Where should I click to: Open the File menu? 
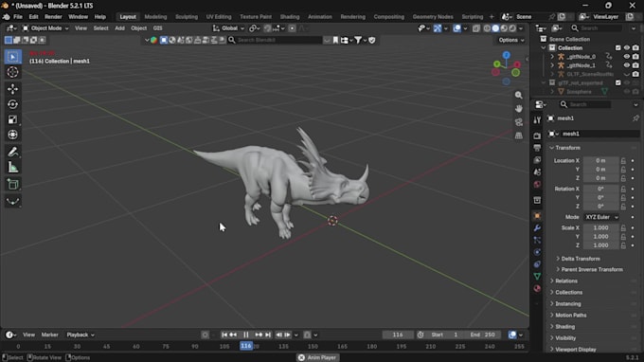click(18, 17)
